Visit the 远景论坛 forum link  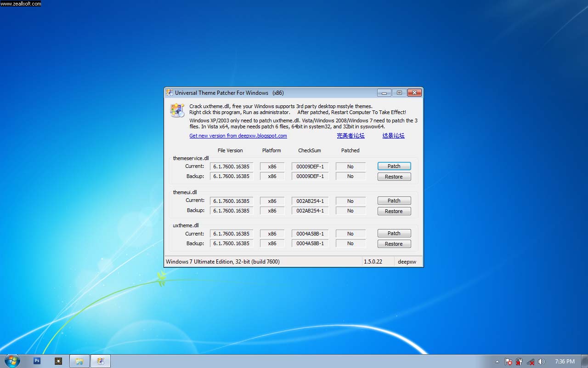(393, 136)
